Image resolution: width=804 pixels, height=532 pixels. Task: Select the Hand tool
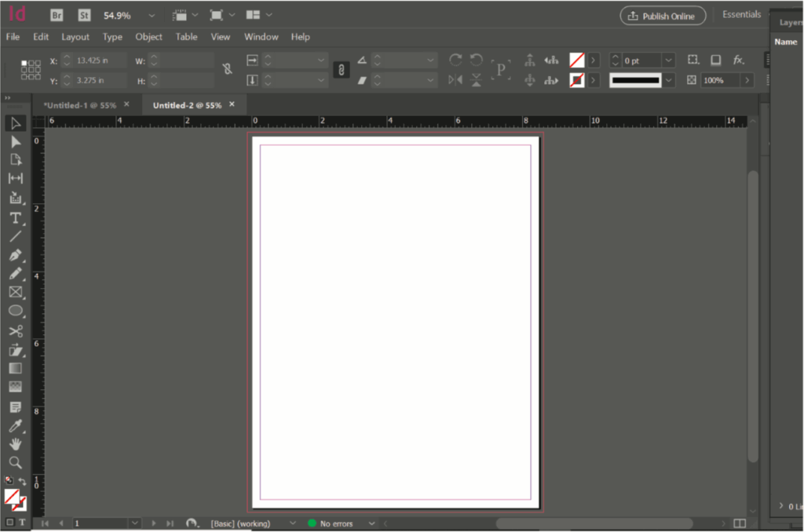pos(16,444)
